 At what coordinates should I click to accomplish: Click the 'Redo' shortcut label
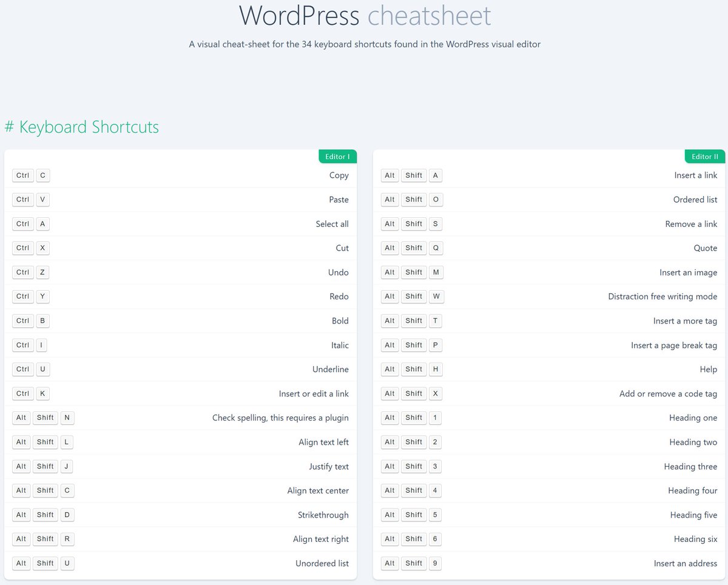[339, 297]
